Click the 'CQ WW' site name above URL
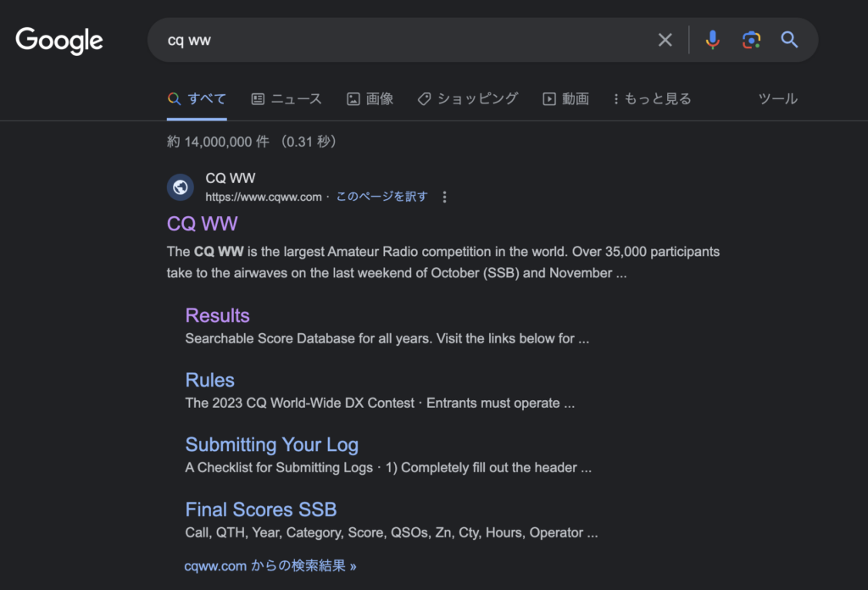 [231, 178]
